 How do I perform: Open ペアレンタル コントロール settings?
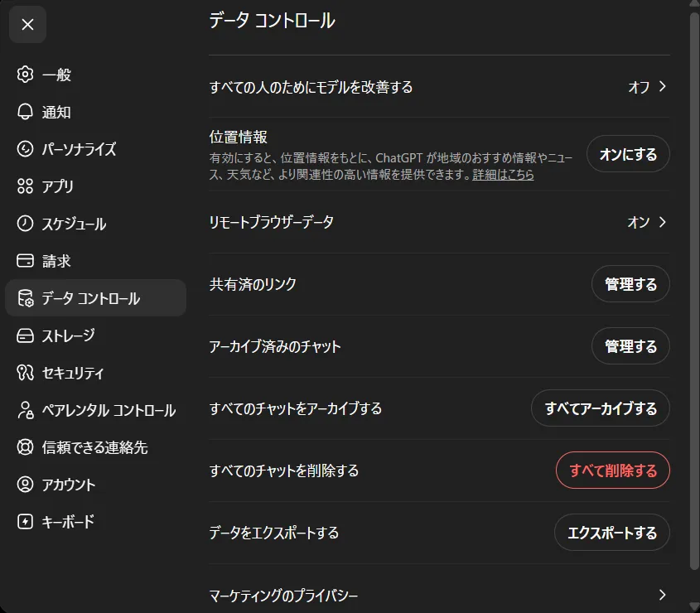[95, 410]
